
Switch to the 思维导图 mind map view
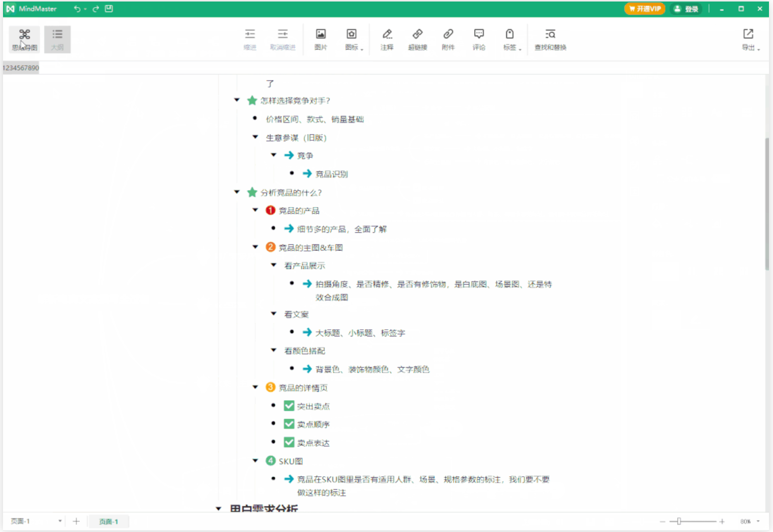pyautogui.click(x=24, y=39)
